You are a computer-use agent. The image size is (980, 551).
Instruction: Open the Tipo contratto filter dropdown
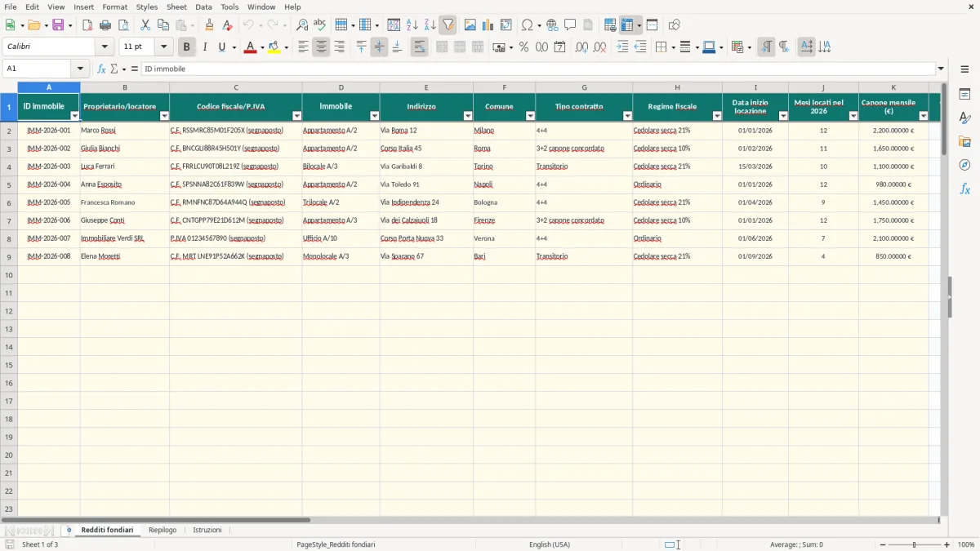(x=626, y=116)
